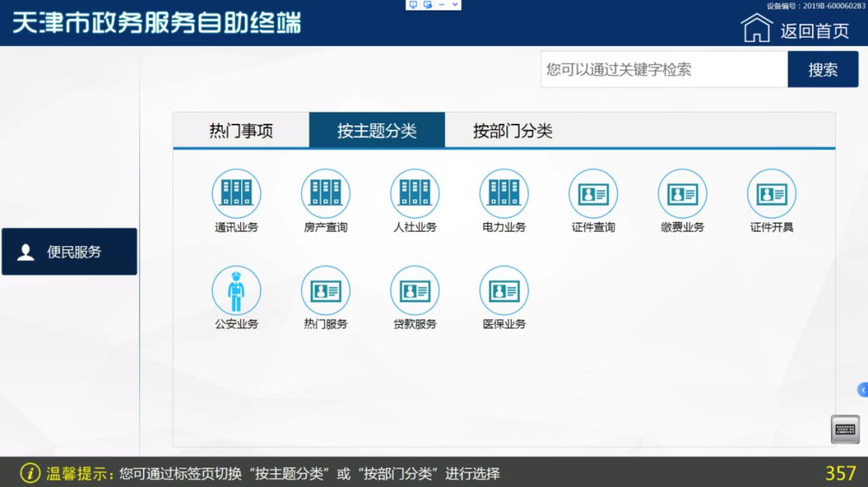Select the 贷款服务 loan icon
This screenshot has width=868, height=487.
pos(415,291)
